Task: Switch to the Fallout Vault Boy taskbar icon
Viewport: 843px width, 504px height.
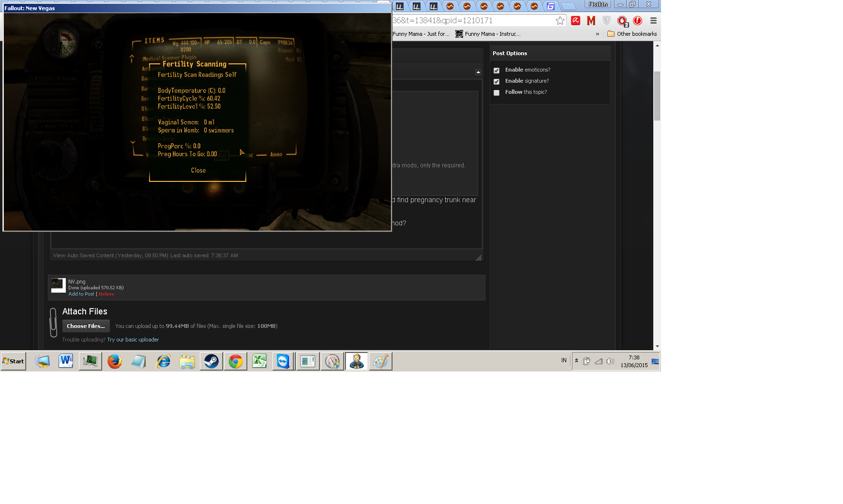Action: pyautogui.click(x=357, y=361)
